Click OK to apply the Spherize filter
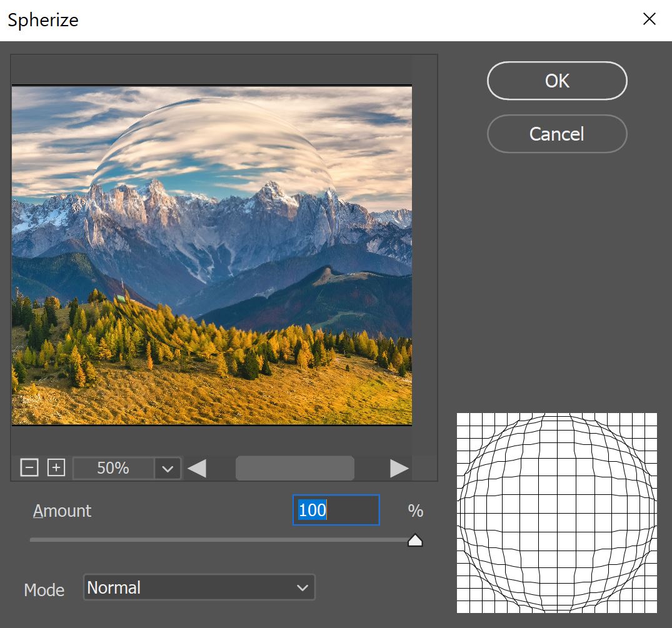Image resolution: width=672 pixels, height=628 pixels. [556, 80]
